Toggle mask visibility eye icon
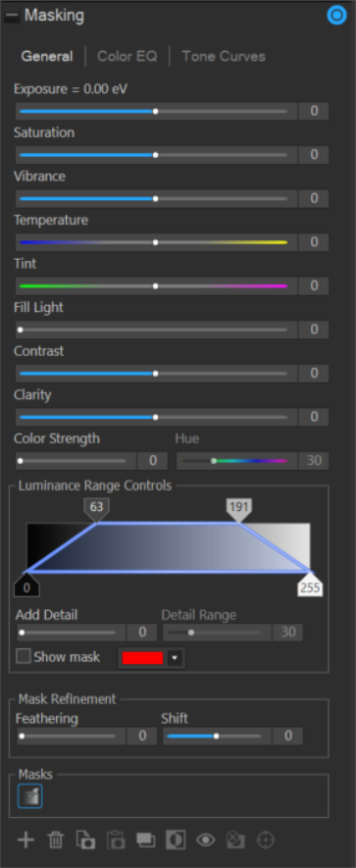This screenshot has height=868, width=356. point(206,840)
